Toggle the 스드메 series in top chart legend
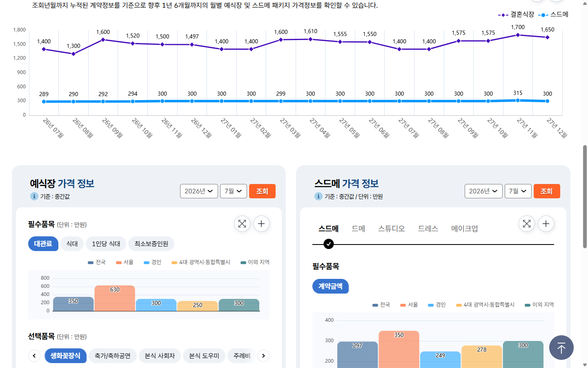The width and height of the screenshot is (588, 368). [553, 14]
